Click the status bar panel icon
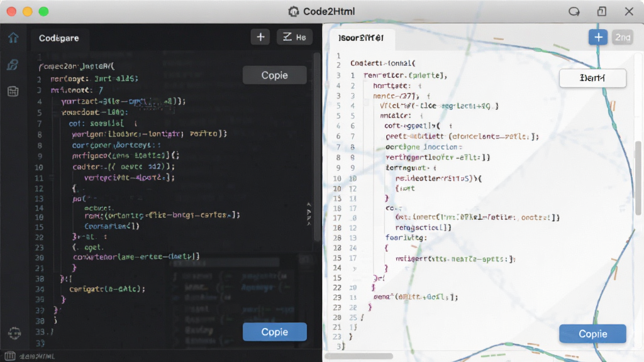644x362 pixels. 10,356
